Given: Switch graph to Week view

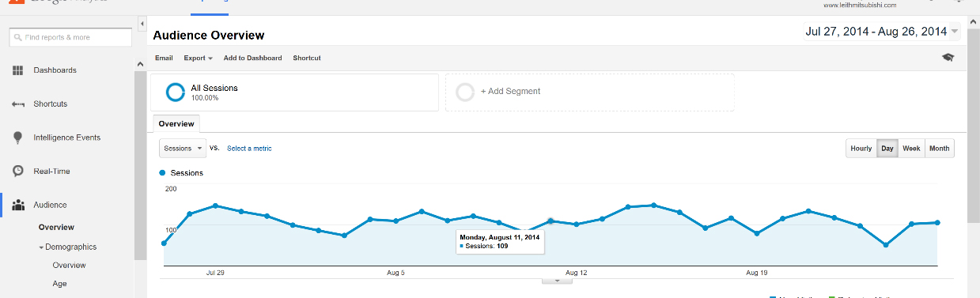Looking at the screenshot, I should tap(911, 149).
